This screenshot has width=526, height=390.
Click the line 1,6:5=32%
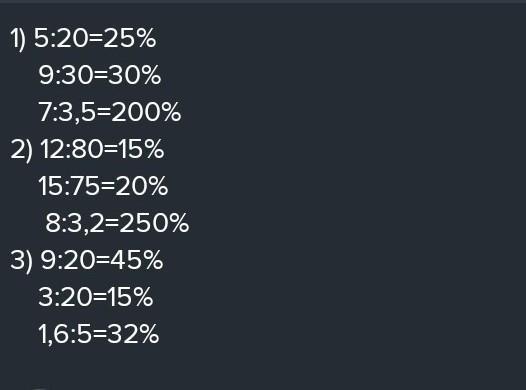click(x=99, y=334)
